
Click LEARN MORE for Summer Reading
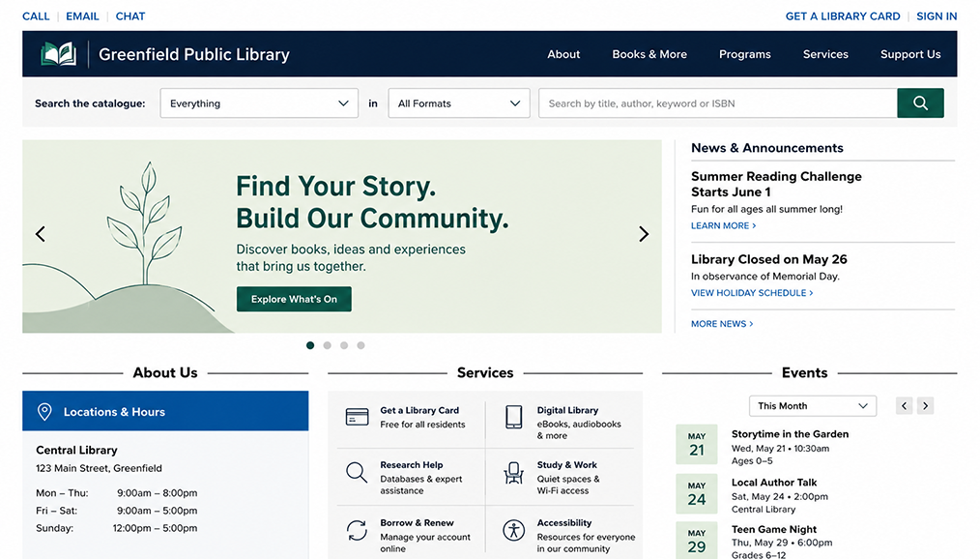pos(723,225)
